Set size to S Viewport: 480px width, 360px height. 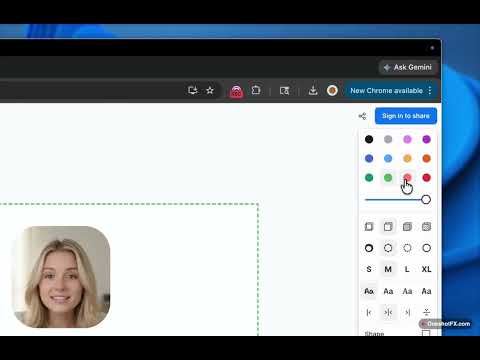coord(369,269)
